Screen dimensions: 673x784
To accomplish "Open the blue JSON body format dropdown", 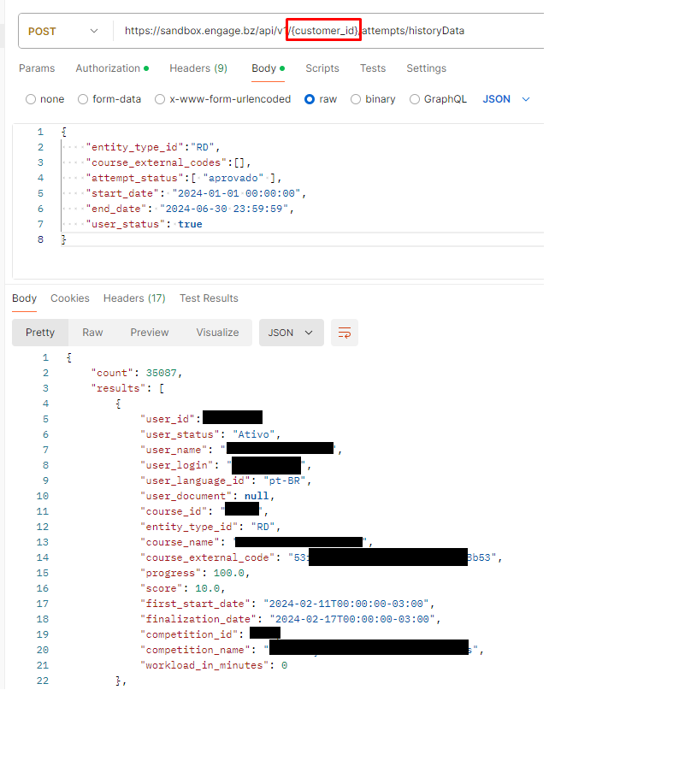I will tap(506, 99).
